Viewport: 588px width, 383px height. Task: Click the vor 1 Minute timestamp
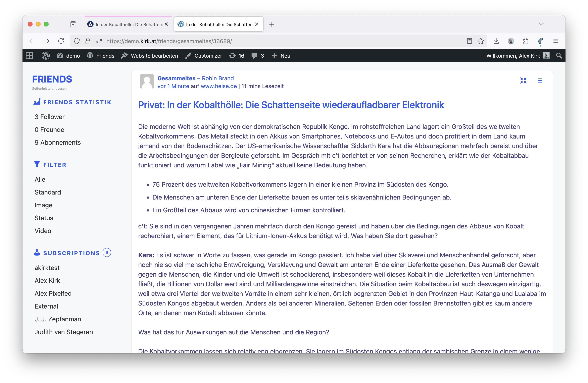(x=173, y=86)
